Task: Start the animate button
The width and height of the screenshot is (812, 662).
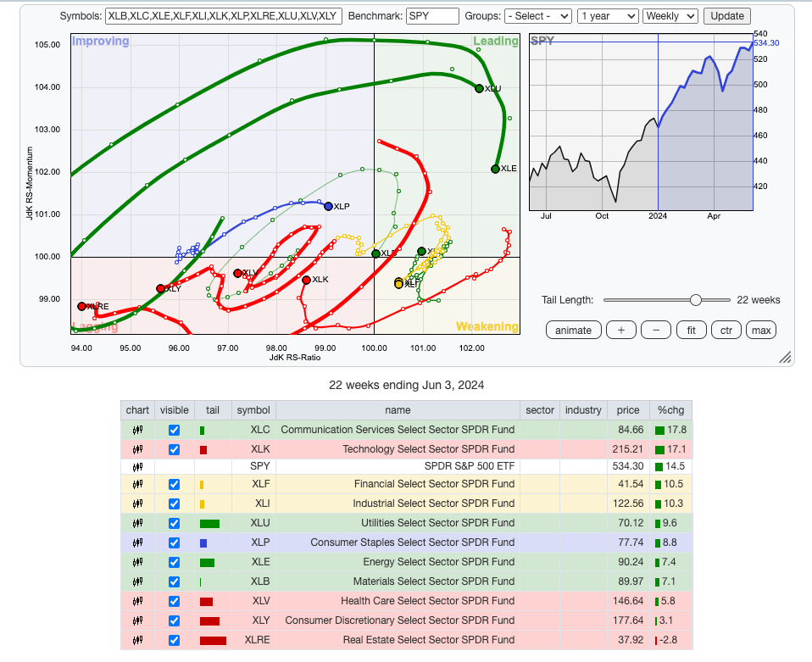Action: click(573, 331)
